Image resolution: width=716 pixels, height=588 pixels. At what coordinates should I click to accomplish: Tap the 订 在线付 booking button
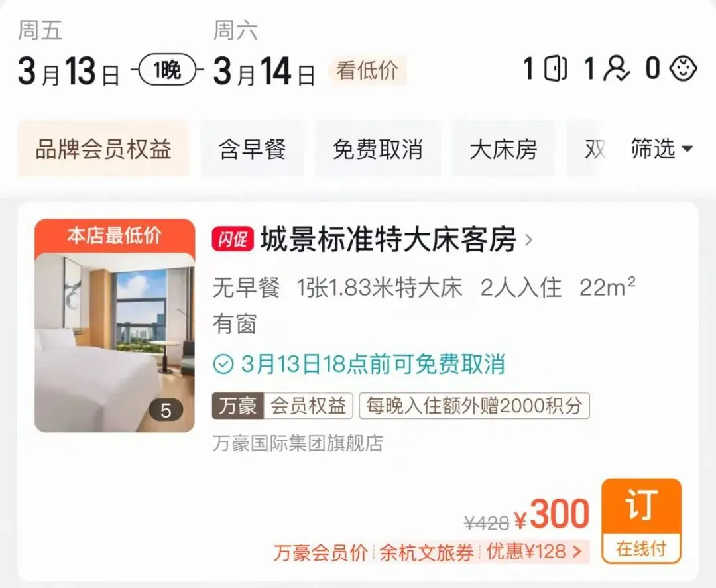click(641, 521)
